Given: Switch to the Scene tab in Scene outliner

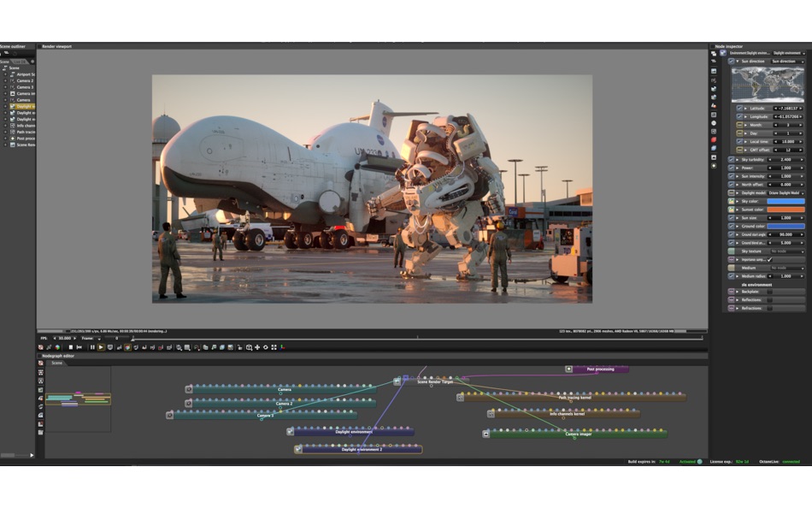Looking at the screenshot, I should point(4,62).
